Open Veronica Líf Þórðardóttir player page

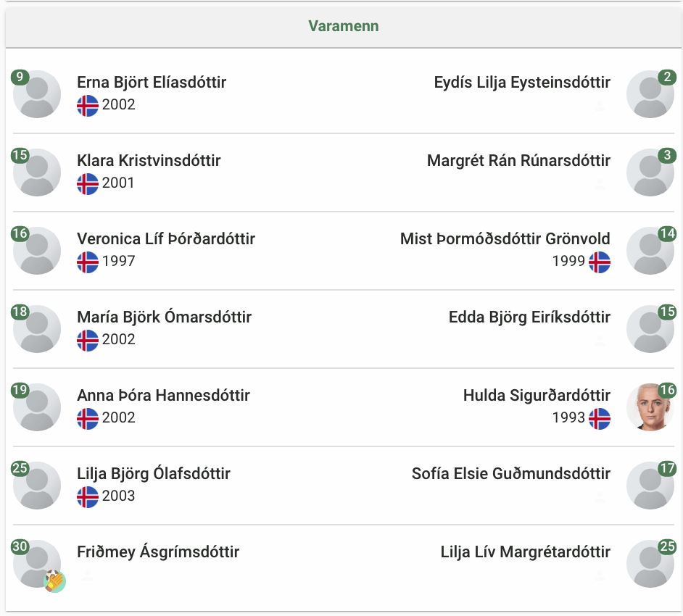(x=166, y=238)
